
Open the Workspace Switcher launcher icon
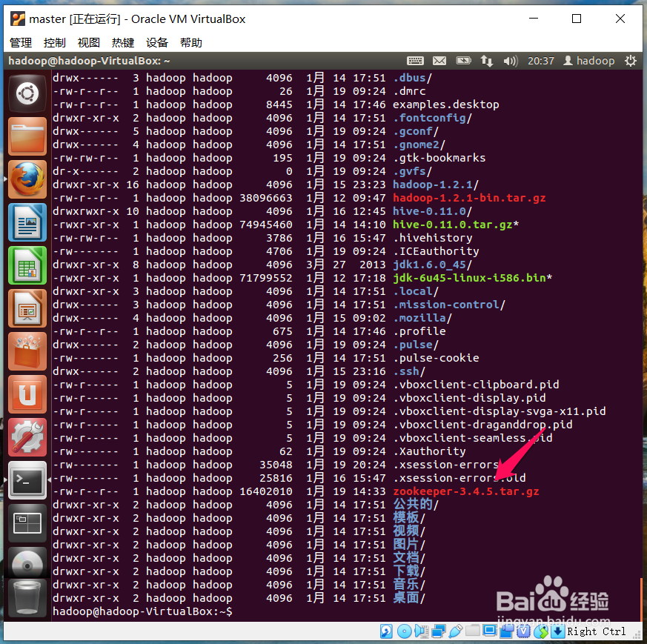click(x=27, y=523)
